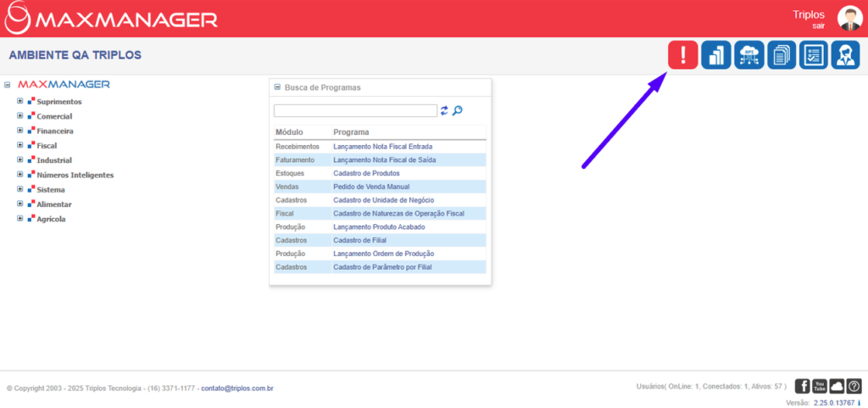Image resolution: width=868 pixels, height=408 pixels.
Task: Open the API cloud integration icon
Action: pyautogui.click(x=749, y=55)
